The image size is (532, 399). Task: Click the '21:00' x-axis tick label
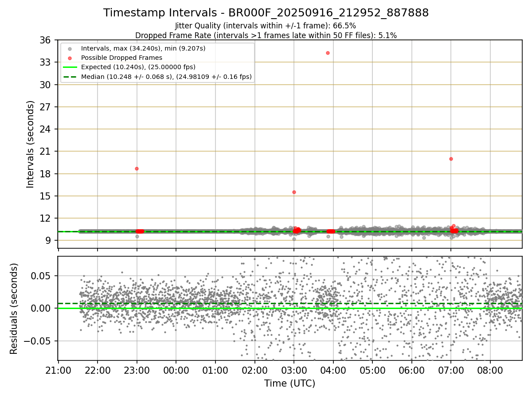[58, 370]
